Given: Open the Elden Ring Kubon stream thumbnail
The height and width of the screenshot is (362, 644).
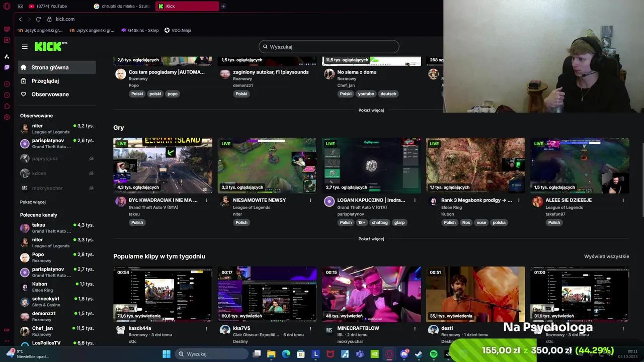Looking at the screenshot, I should (x=475, y=165).
